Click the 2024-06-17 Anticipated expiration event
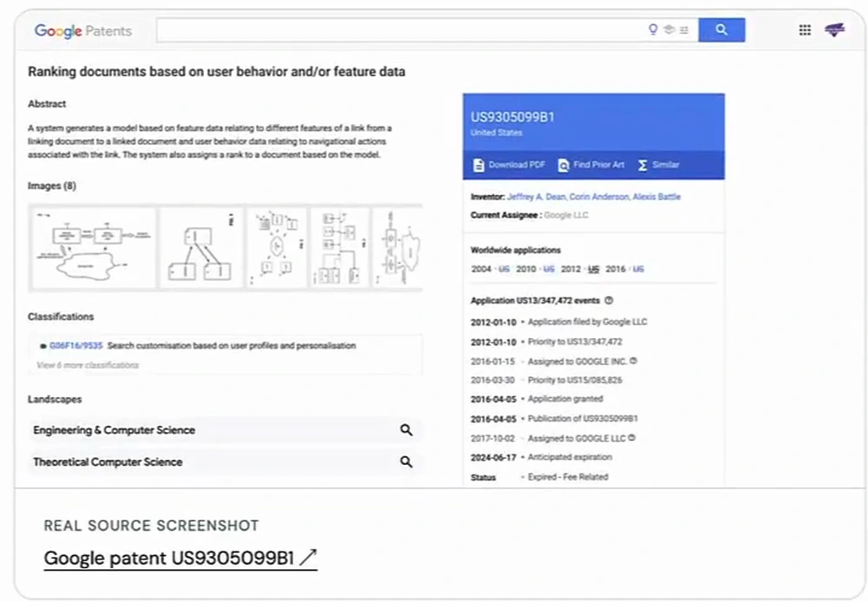Viewport: 868px width, 602px height. point(541,457)
